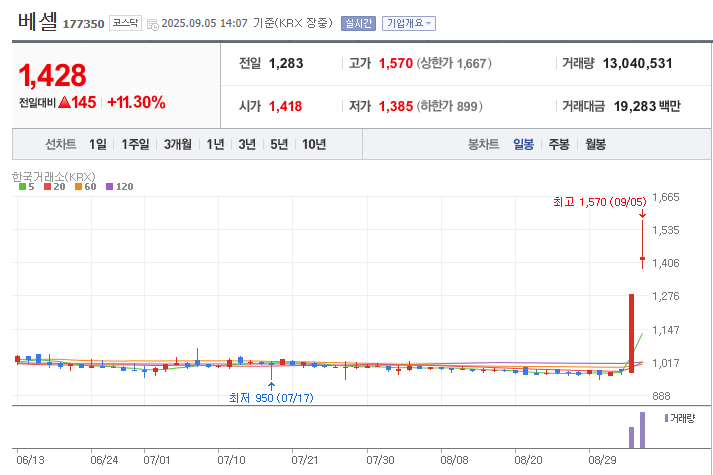Switch to 월봉 monthly candle chart
Image resolution: width=713 pixels, height=475 pixels.
click(x=595, y=145)
